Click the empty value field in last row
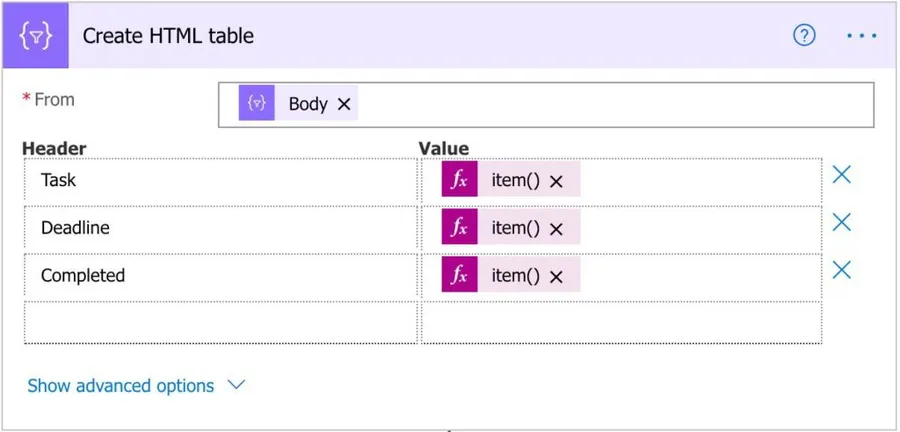 point(620,323)
